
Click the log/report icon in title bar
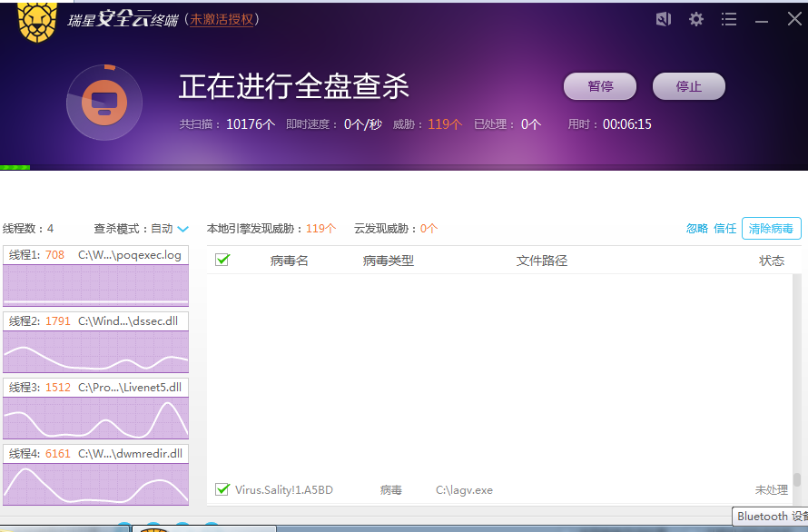[664, 20]
